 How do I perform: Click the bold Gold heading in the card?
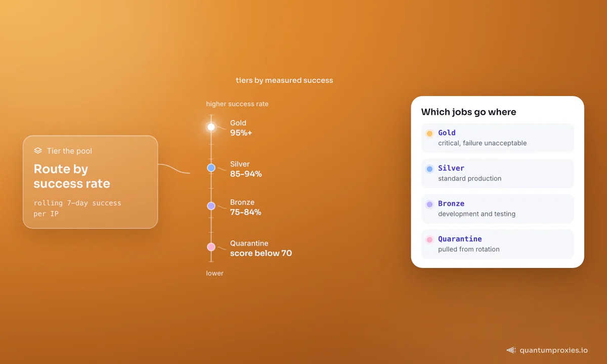click(447, 133)
